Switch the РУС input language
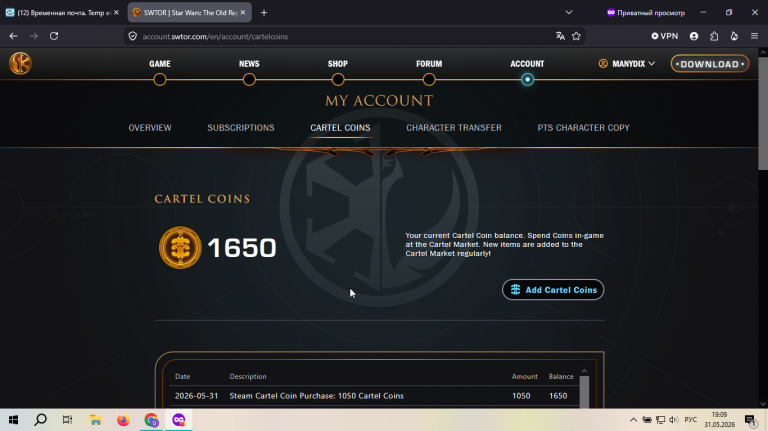The image size is (768, 431). pyautogui.click(x=691, y=420)
